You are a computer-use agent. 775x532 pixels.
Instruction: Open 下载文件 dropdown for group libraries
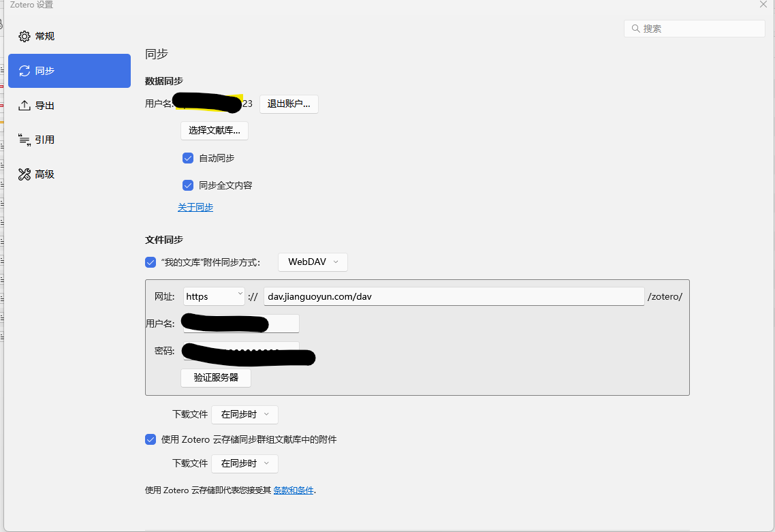click(244, 463)
